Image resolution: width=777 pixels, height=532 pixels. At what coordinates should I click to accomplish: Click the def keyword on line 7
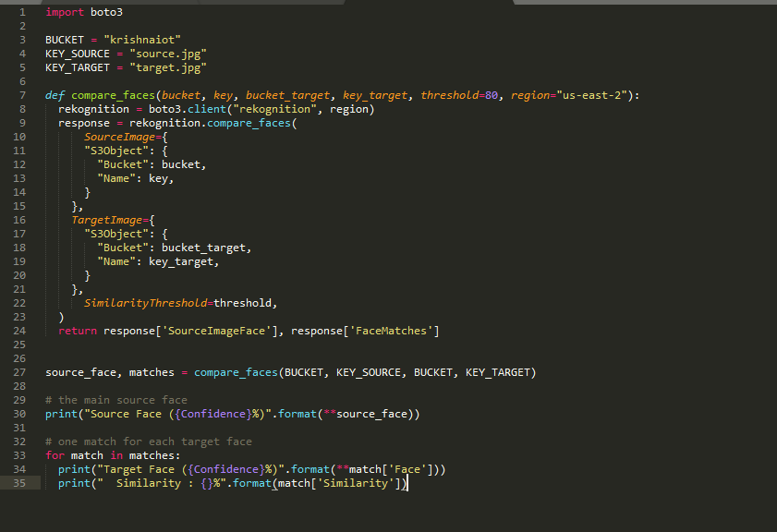pos(55,95)
